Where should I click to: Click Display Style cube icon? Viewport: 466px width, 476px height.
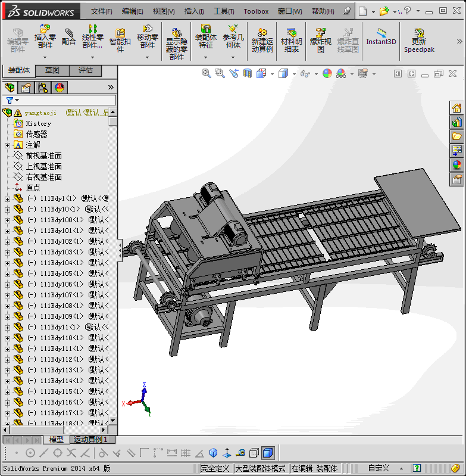coord(283,73)
